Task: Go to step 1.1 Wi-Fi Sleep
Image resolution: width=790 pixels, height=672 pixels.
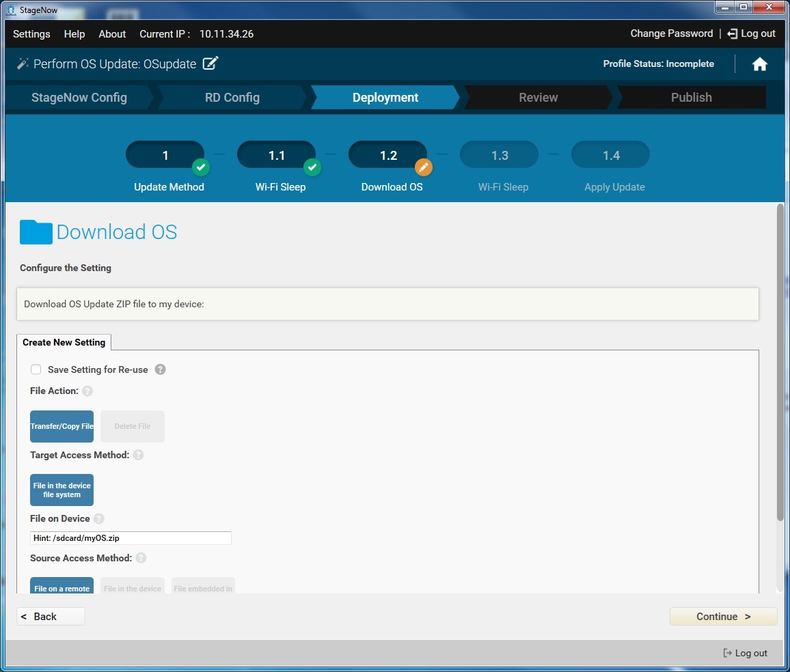Action: (x=277, y=156)
